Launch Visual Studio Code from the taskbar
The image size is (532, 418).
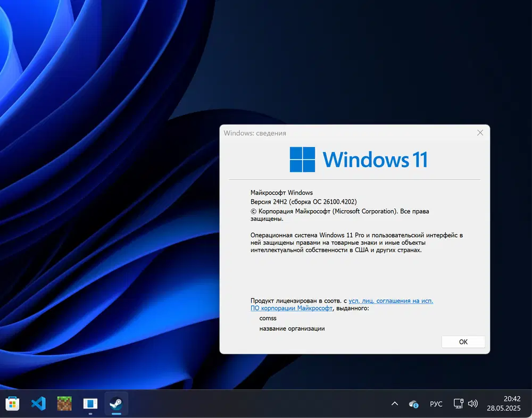[38, 404]
